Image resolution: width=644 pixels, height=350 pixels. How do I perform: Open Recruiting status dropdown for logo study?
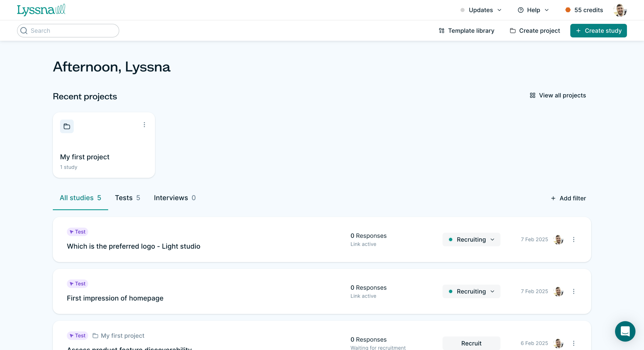click(x=471, y=239)
